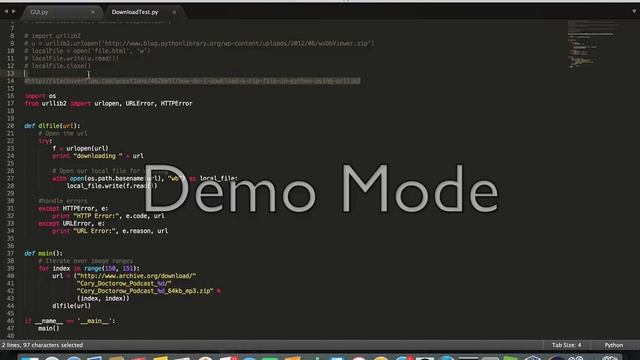The image size is (640, 360).
Task: Open the Python syntax selector
Action: 614,345
